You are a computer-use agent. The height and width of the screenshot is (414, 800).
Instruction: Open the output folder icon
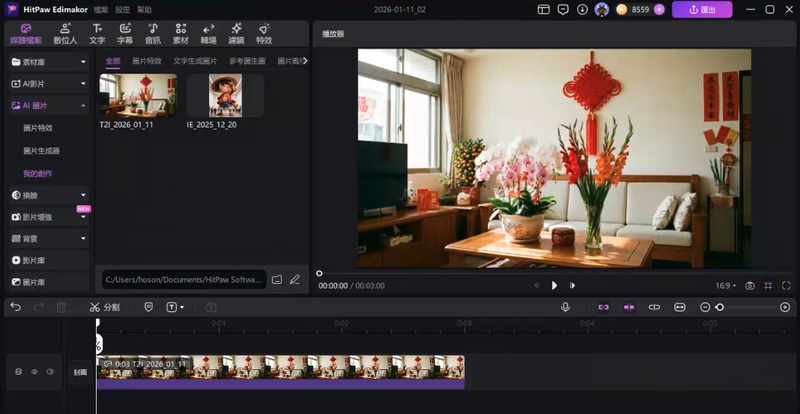coord(277,280)
